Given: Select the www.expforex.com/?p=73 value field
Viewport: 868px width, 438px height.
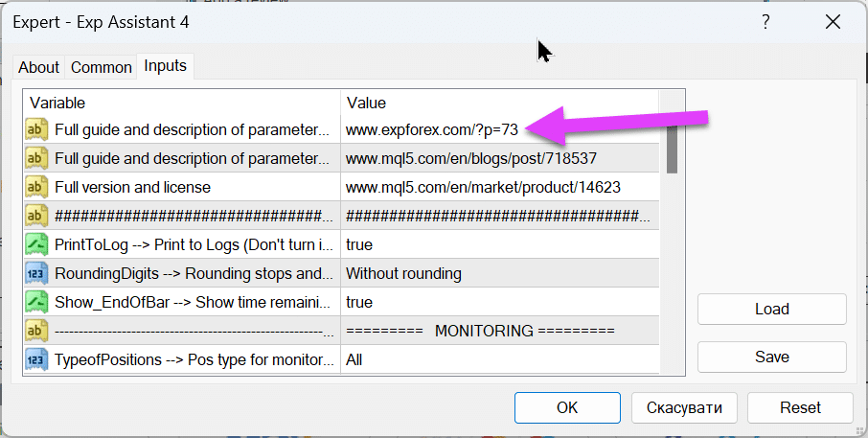Looking at the screenshot, I should pos(431,130).
